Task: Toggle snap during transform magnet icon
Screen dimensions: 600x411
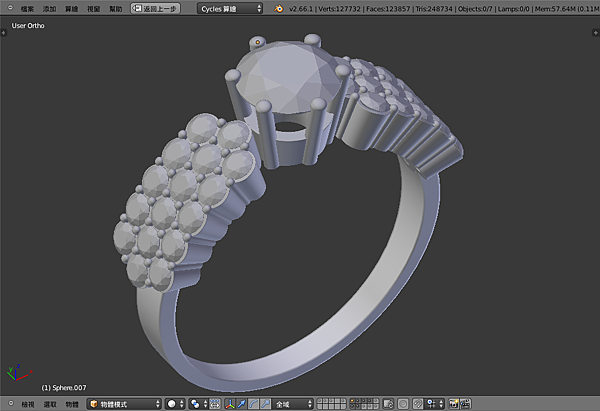Action: (x=418, y=404)
